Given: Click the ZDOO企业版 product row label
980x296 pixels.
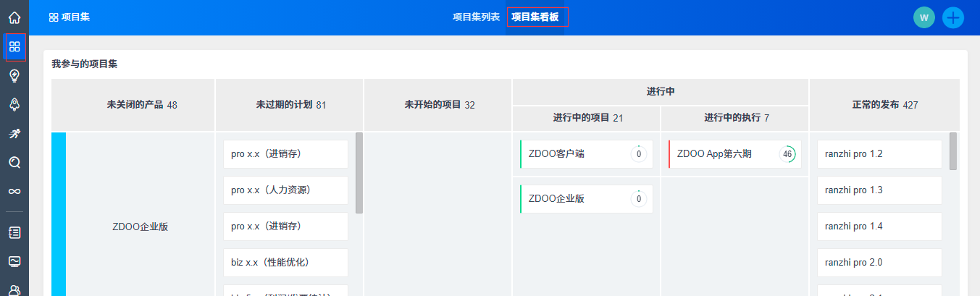Looking at the screenshot, I should 141,227.
